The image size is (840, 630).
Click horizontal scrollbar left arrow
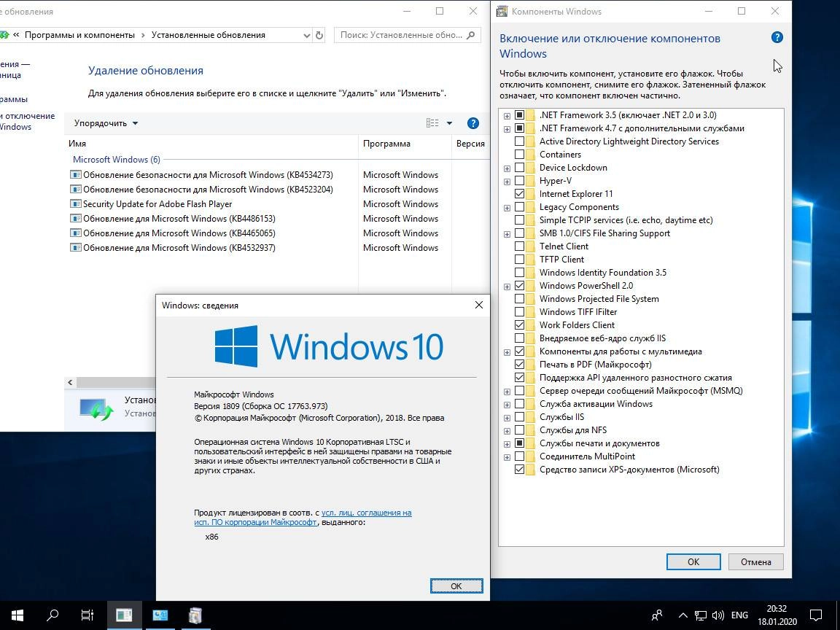pos(70,383)
